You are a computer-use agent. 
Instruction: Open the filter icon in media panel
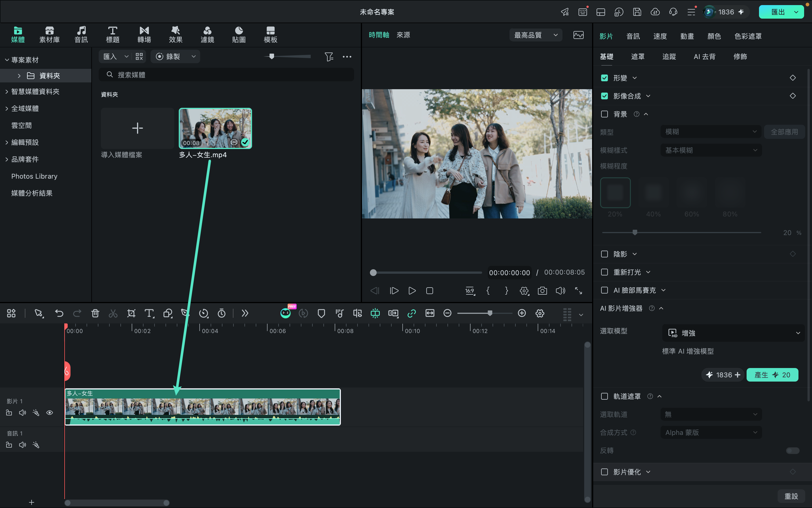(x=329, y=57)
